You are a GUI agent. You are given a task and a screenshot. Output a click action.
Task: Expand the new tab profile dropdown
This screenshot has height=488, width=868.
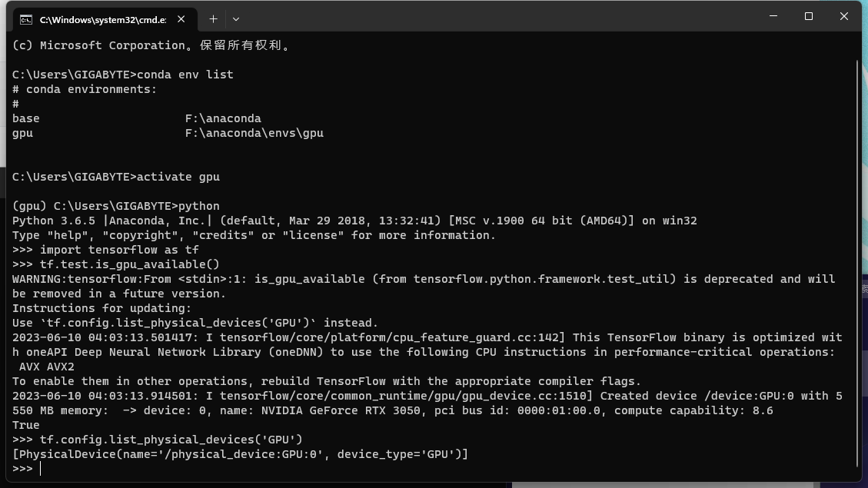coord(235,18)
